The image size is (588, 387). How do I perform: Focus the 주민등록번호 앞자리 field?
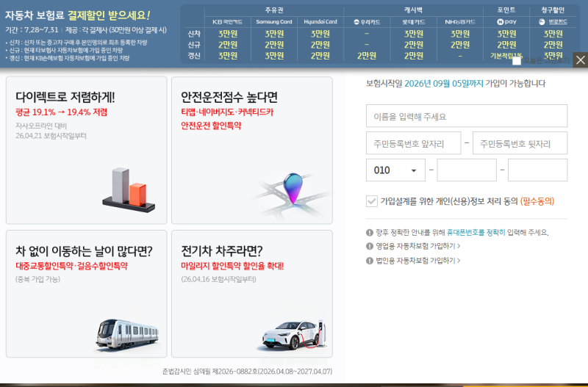coord(413,143)
